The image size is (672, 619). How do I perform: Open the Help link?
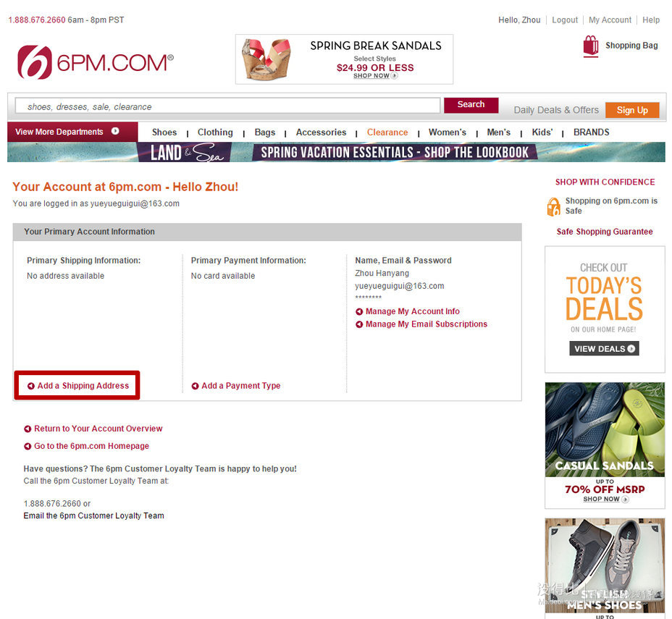click(x=651, y=20)
